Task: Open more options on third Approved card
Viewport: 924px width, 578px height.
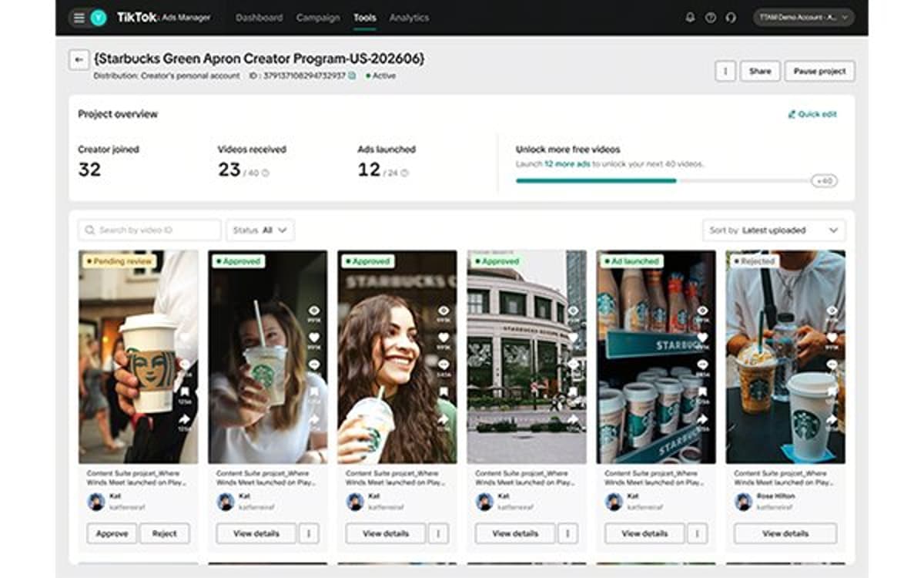Action: click(x=567, y=533)
